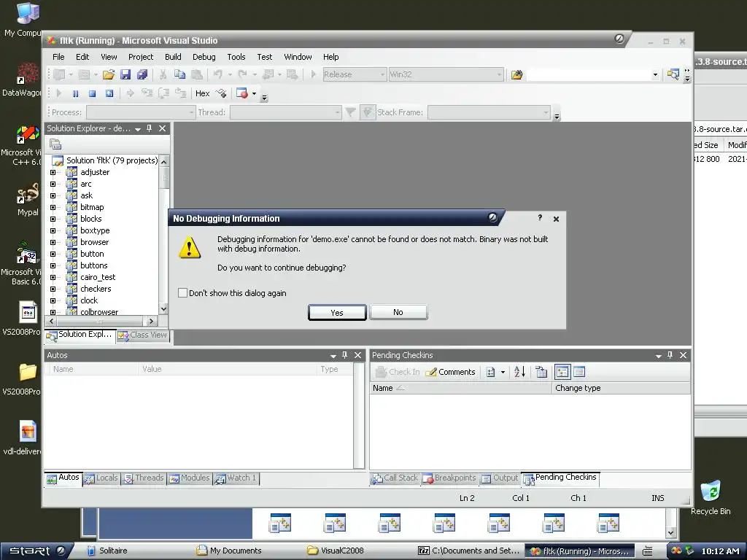
Task: Check 'Don't show this dialog again'
Action: point(182,293)
